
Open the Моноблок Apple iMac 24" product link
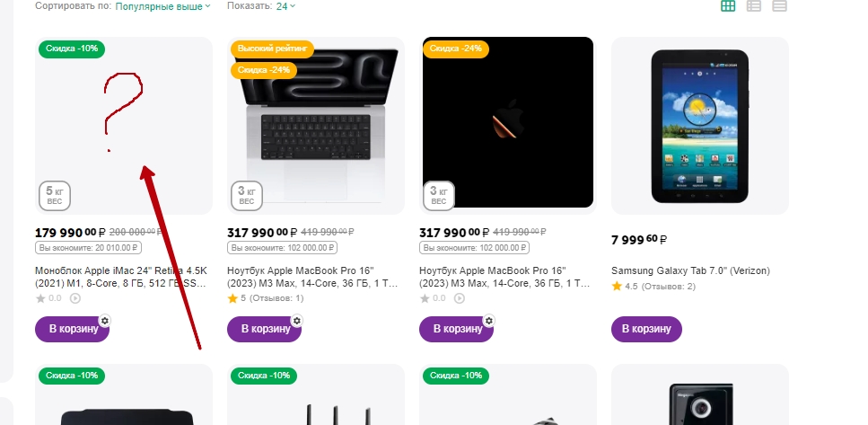pos(122,277)
